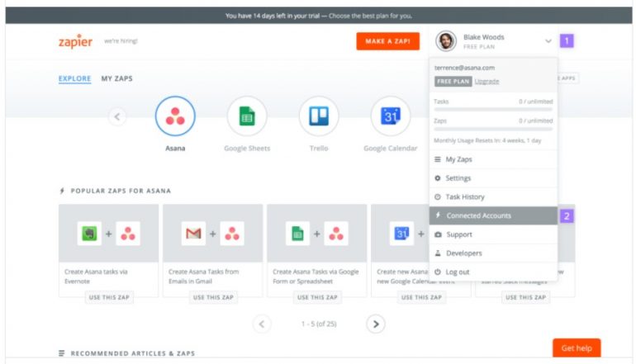Click the Upgrade link
Image resolution: width=636 pixels, height=364 pixels.
pos(486,82)
